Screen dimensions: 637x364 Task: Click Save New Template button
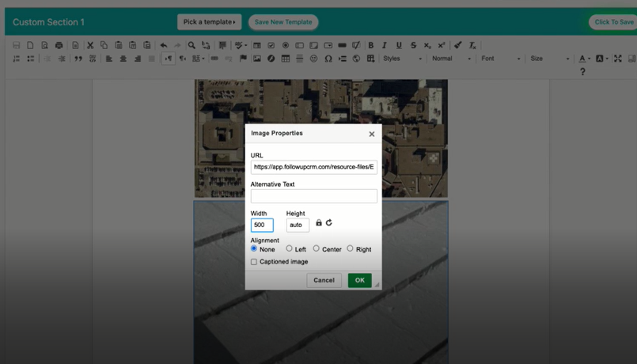pos(283,22)
